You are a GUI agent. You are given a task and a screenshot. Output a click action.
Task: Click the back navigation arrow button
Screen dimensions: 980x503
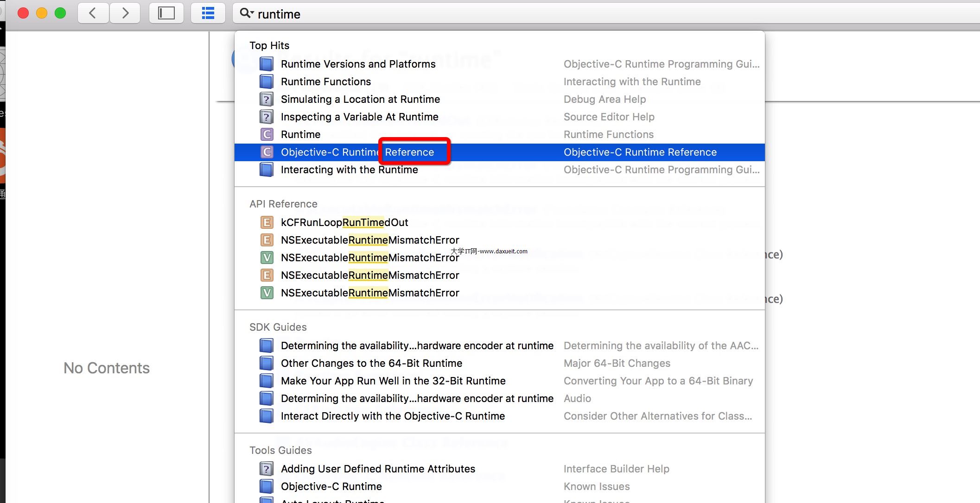[x=93, y=13]
